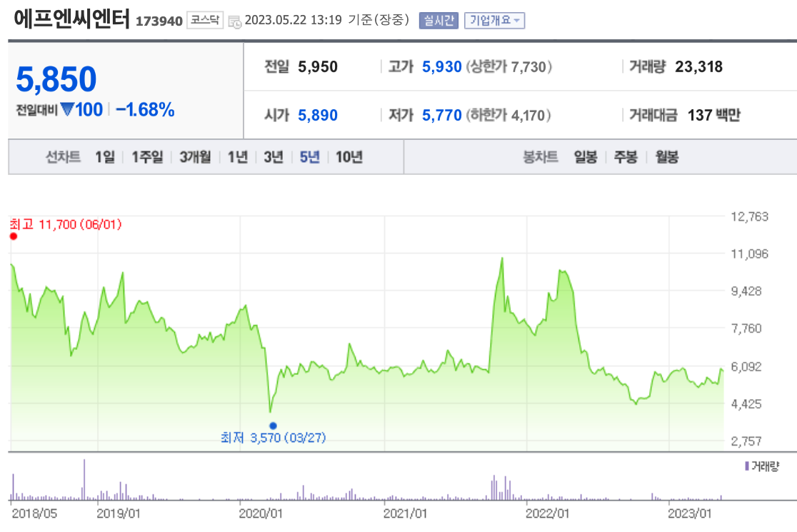Click the blue 최저 low point marker

coord(273,426)
